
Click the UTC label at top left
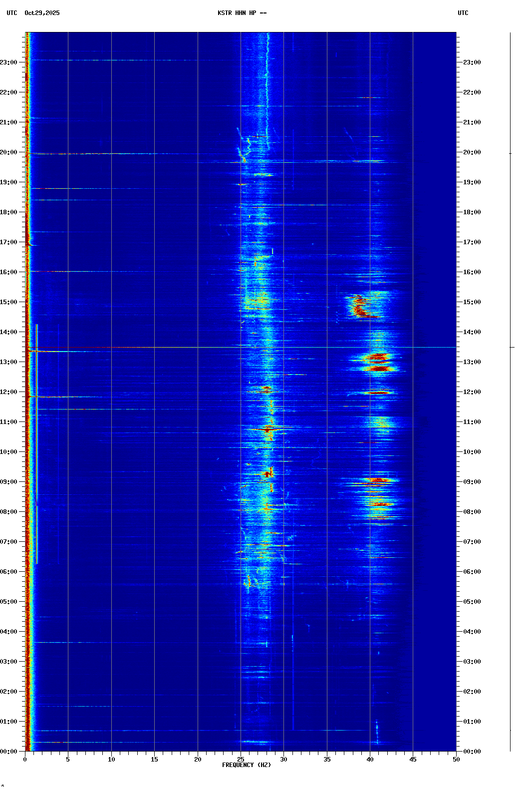[x=12, y=13]
